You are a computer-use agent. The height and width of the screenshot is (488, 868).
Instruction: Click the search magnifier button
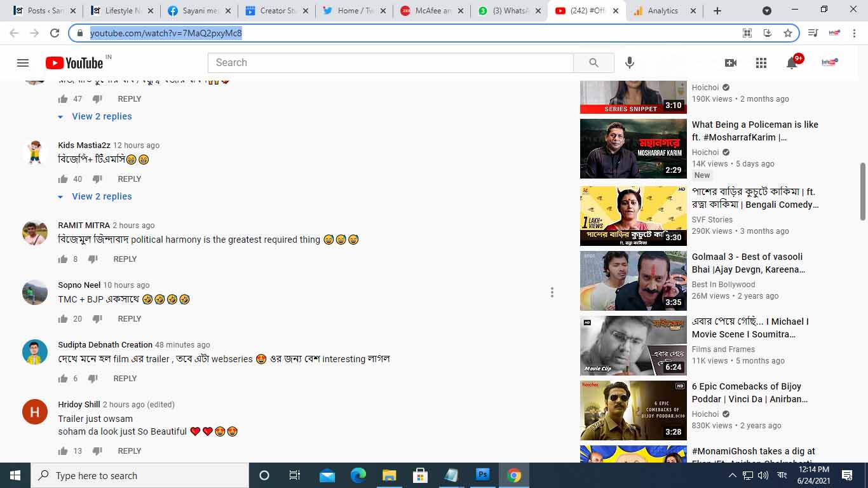[593, 63]
